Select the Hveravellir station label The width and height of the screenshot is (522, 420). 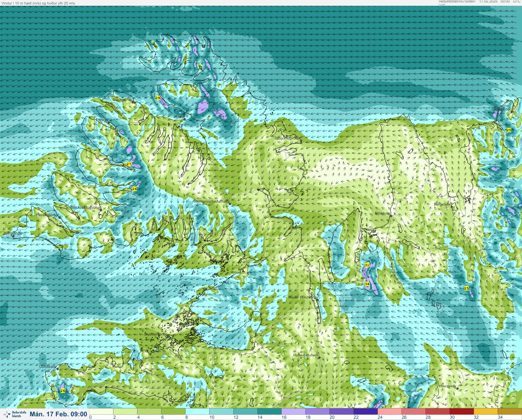447,385
